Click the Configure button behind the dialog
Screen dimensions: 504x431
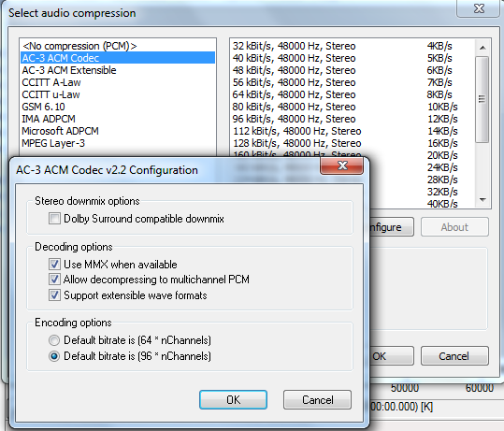click(x=391, y=227)
